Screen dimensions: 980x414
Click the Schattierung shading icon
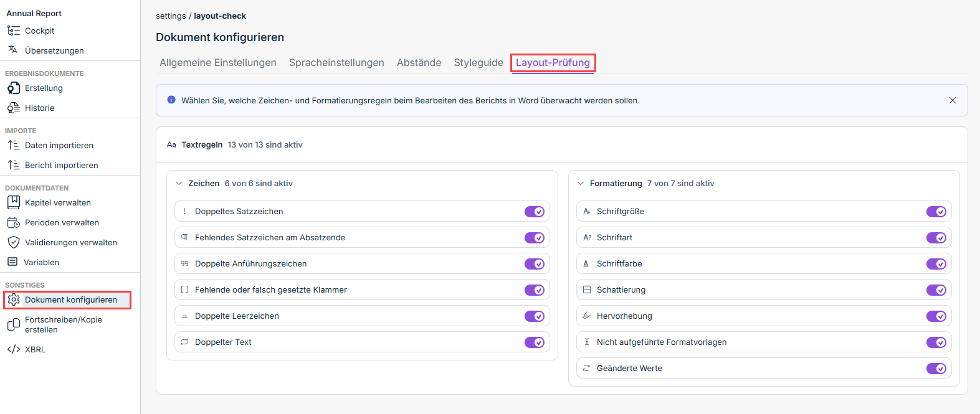[586, 289]
